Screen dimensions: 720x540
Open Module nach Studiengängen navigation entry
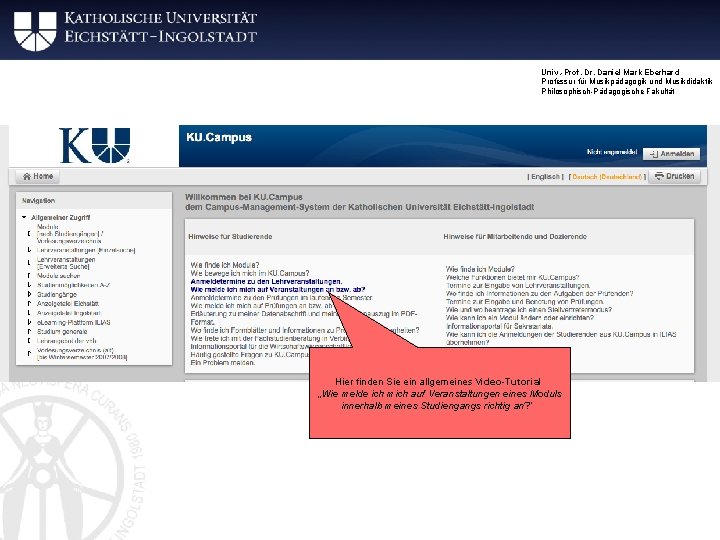(x=69, y=234)
